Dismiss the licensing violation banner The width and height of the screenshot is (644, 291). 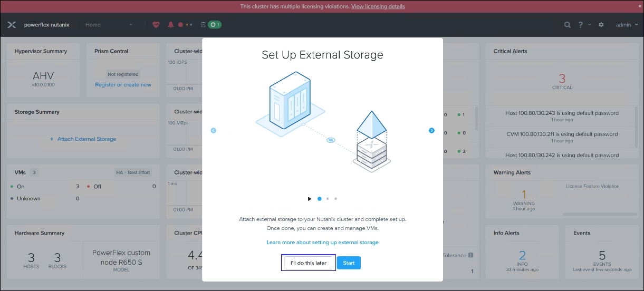pyautogui.click(x=640, y=6)
